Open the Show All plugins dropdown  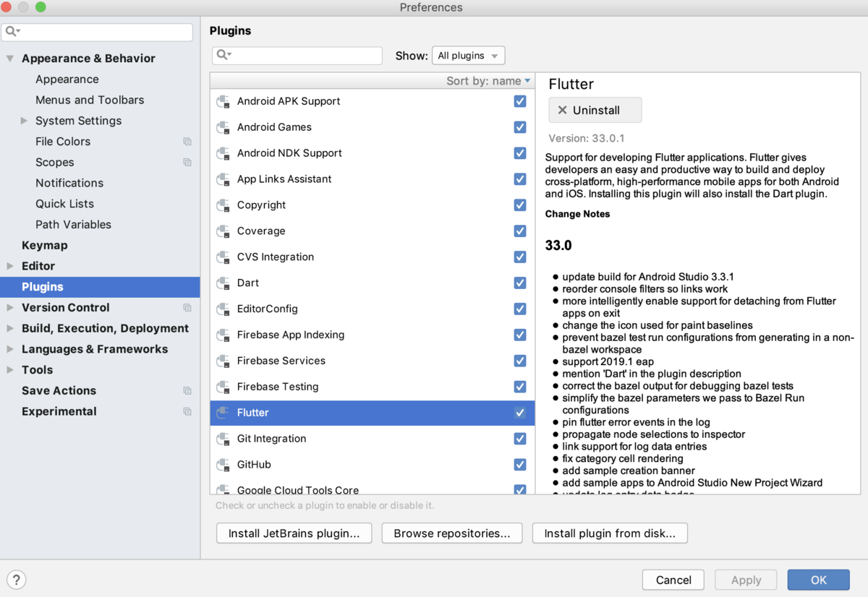pos(468,56)
